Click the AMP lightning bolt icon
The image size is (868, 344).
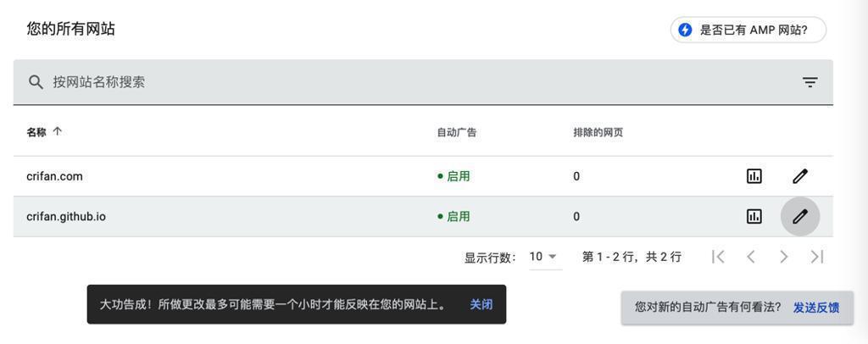point(685,31)
